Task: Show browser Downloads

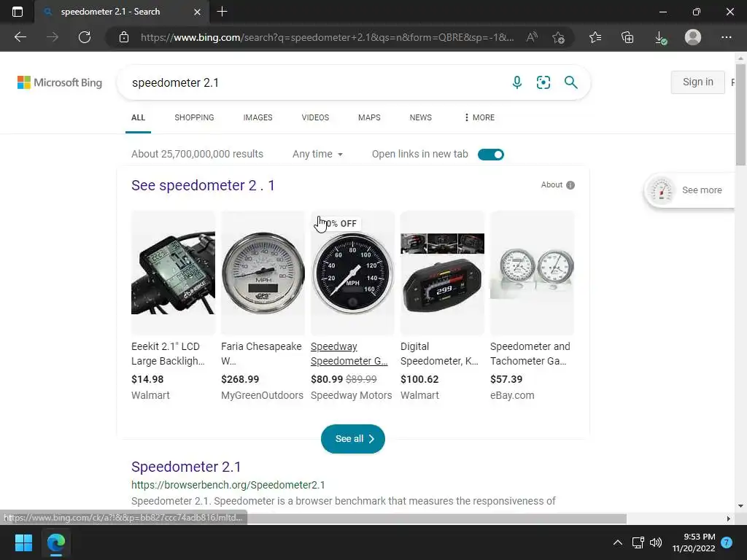Action: pyautogui.click(x=660, y=37)
